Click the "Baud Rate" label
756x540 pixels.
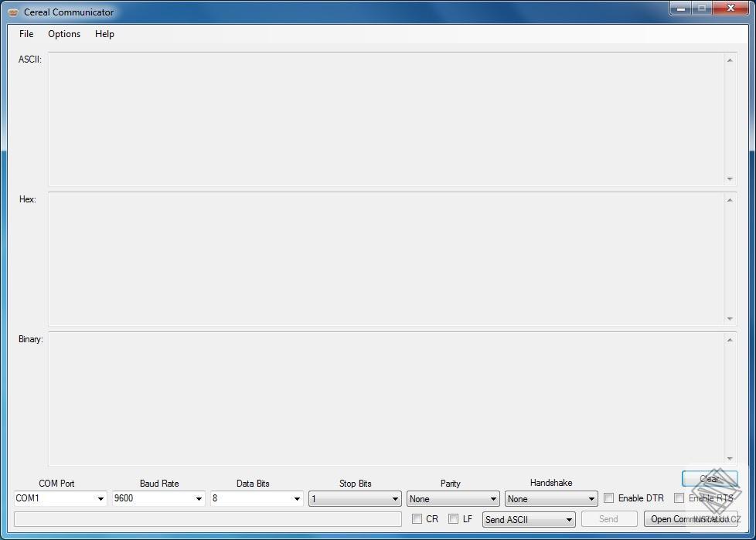(x=159, y=483)
